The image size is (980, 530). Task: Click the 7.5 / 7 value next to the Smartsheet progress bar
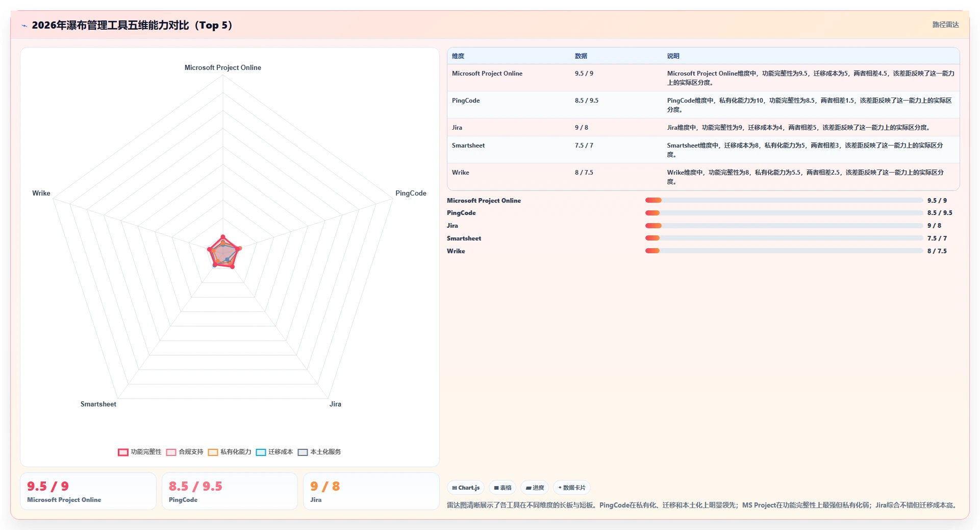[937, 238]
